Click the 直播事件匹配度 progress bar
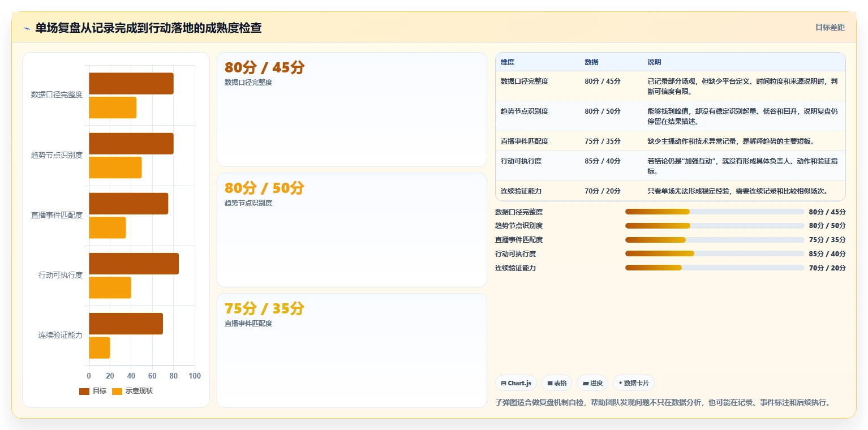 click(715, 240)
